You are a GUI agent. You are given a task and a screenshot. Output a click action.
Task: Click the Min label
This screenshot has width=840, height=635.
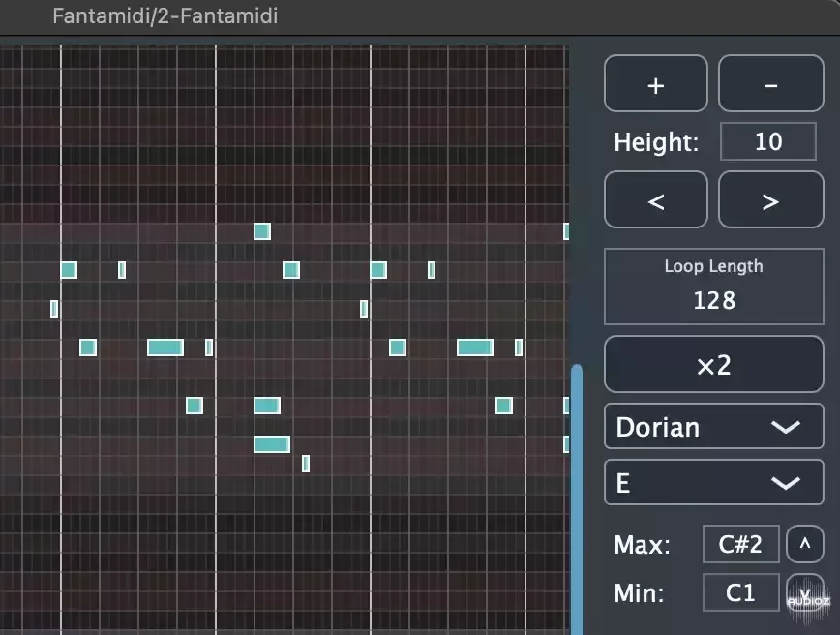click(639, 593)
